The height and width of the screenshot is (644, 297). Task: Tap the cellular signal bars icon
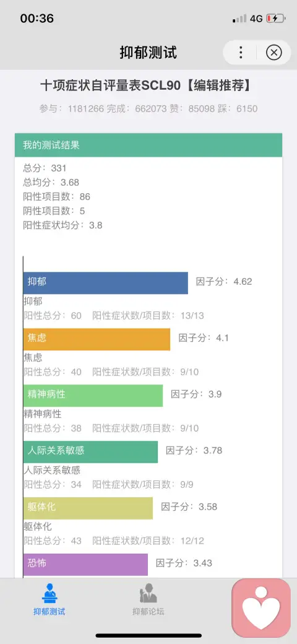click(239, 19)
